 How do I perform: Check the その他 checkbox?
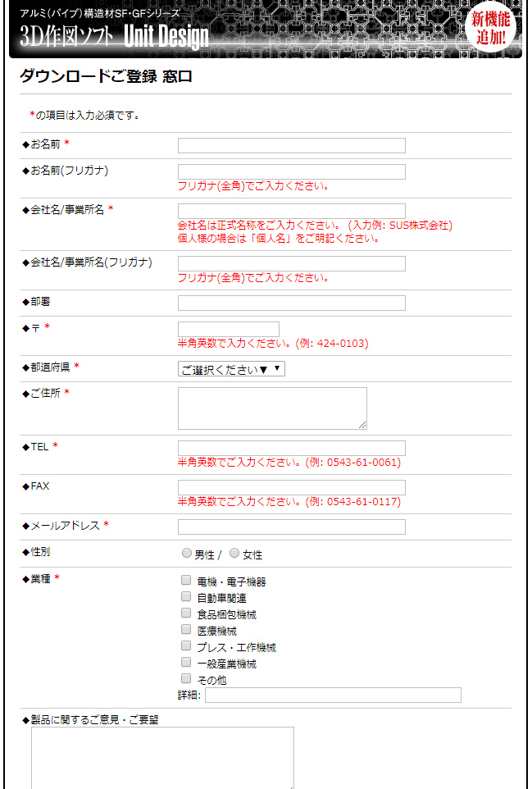pos(186,678)
